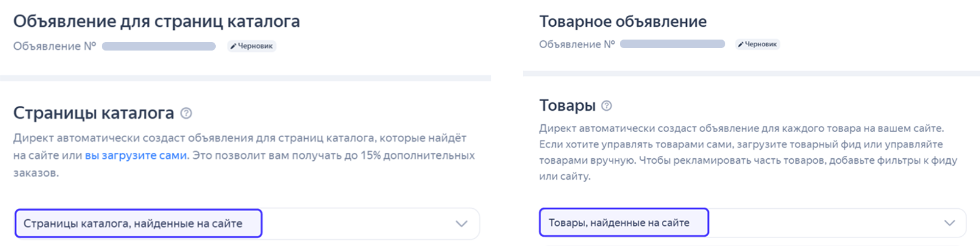The height and width of the screenshot is (246, 980).
Task: Click the help icon beside 'Товары' heading
Action: (x=606, y=105)
